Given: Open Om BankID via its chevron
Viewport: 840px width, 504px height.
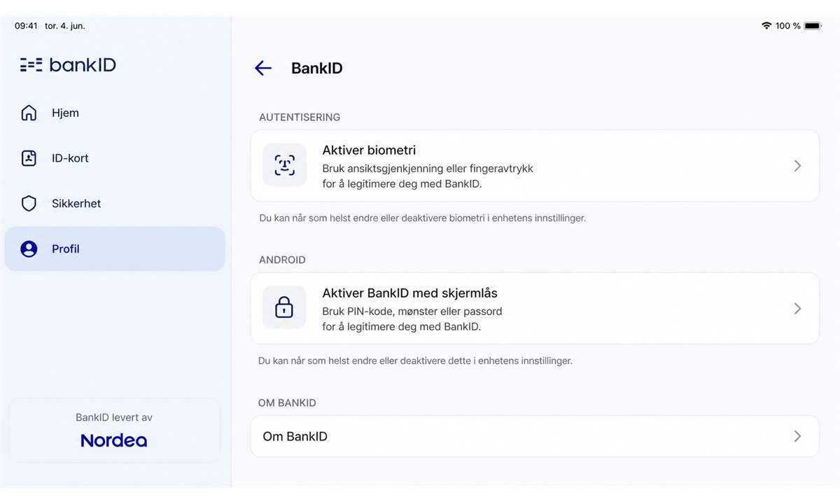Looking at the screenshot, I should [797, 436].
